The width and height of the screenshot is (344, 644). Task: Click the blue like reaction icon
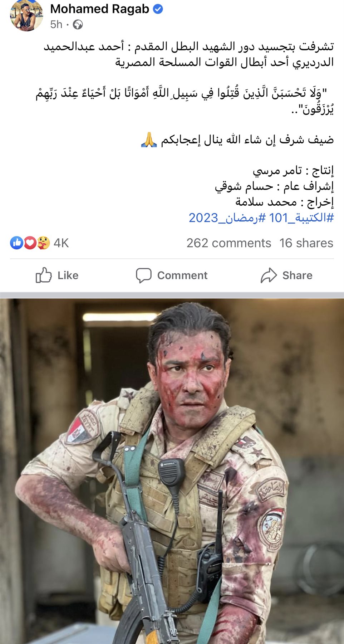(x=17, y=243)
